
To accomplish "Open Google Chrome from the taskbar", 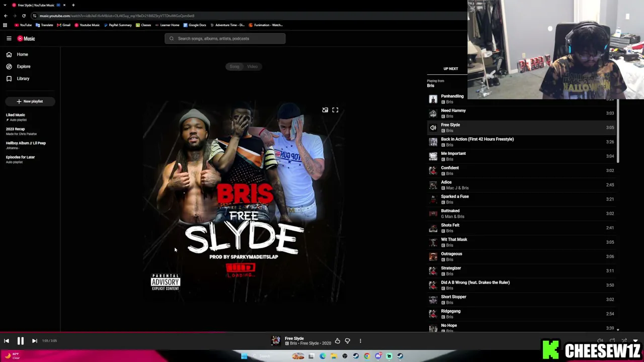I will pyautogui.click(x=367, y=356).
